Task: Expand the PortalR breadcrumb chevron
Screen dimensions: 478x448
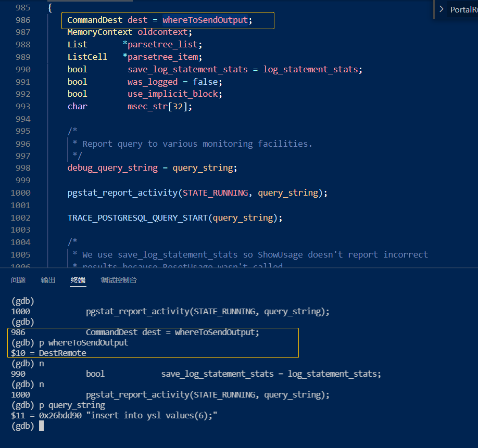Action: tap(441, 9)
